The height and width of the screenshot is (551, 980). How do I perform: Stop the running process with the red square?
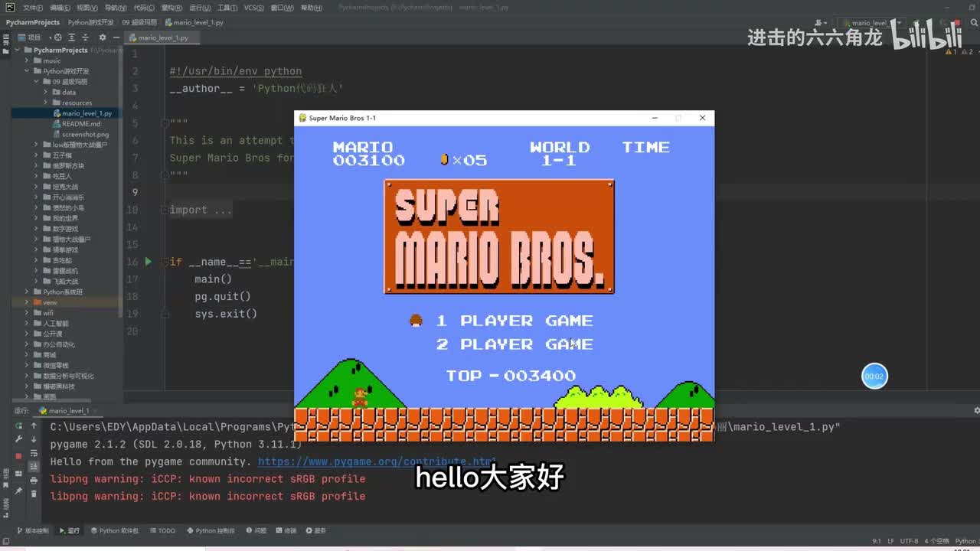[x=19, y=455]
